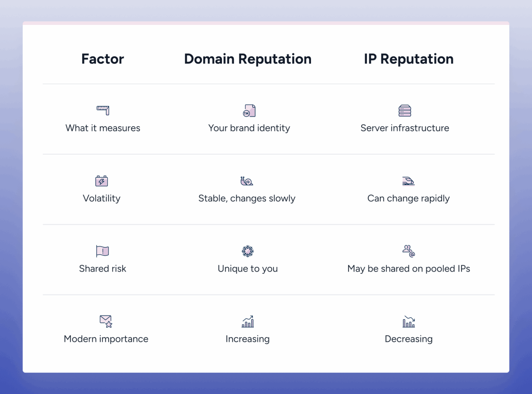The image size is (532, 394).
Task: Click the snowflake icon
Action: pos(248,251)
